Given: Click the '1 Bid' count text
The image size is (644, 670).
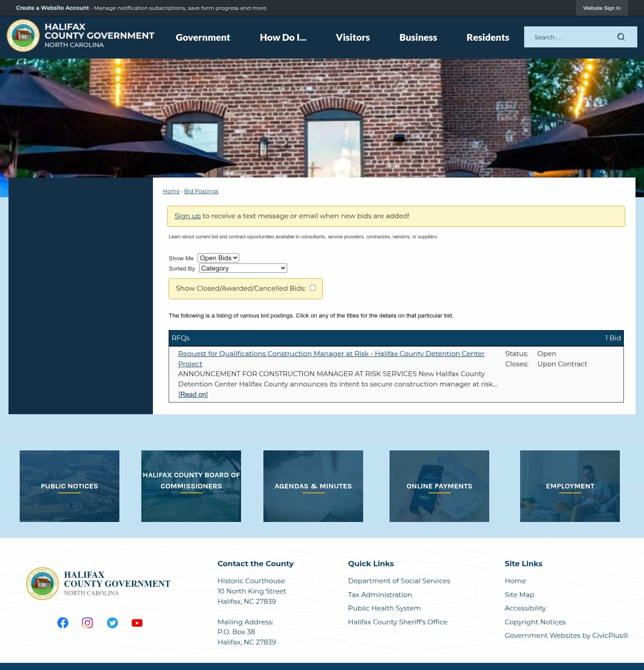Looking at the screenshot, I should (613, 338).
